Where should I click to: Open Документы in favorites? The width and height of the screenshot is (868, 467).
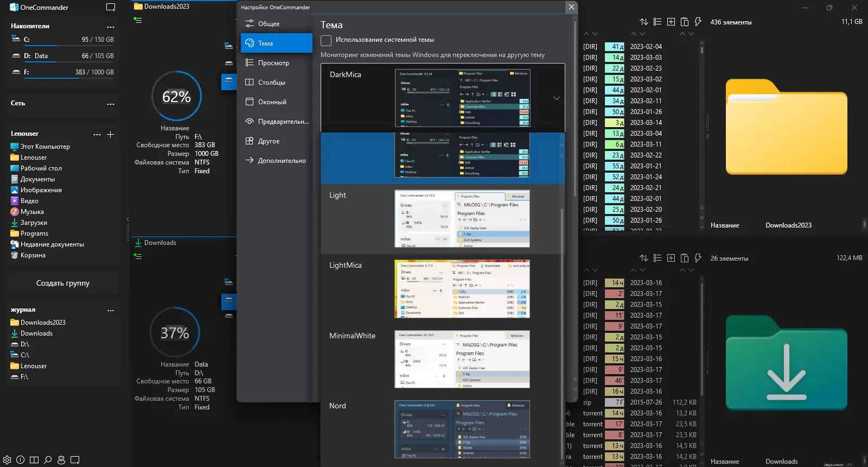33,179
